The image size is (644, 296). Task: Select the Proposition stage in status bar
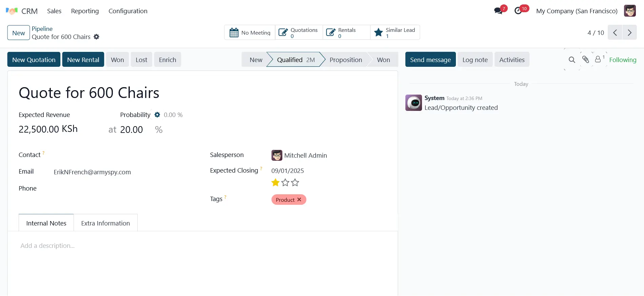(345, 60)
